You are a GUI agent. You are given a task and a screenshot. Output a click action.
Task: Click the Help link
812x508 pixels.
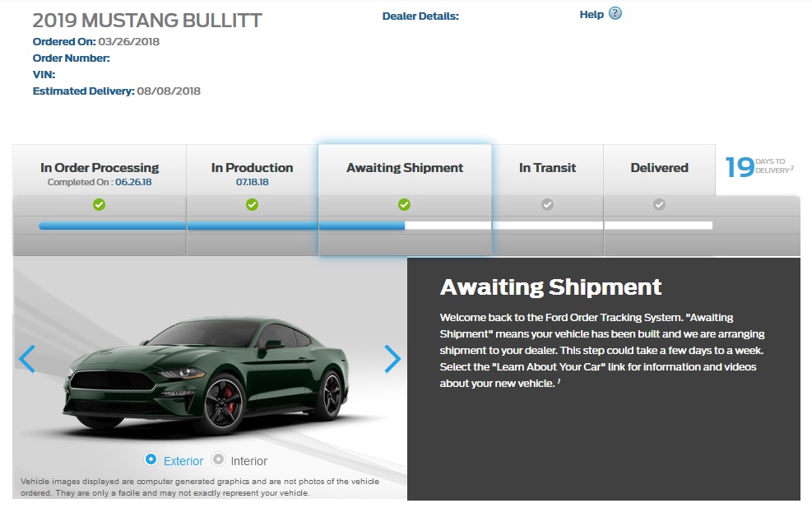592,15
